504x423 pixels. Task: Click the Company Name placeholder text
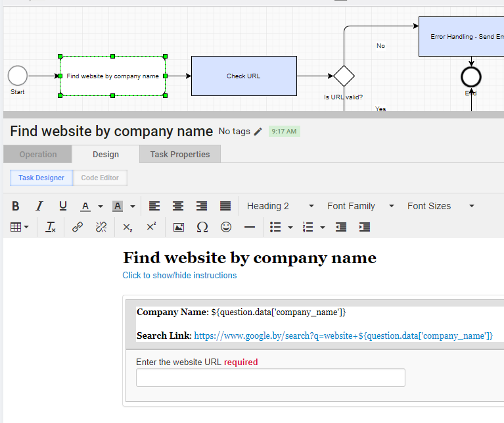pos(279,312)
